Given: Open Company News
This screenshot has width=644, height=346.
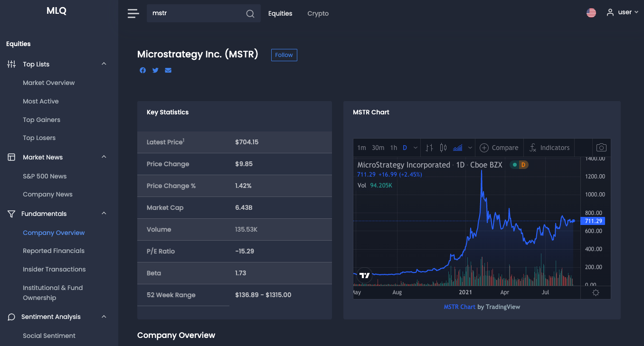Looking at the screenshot, I should (48, 194).
